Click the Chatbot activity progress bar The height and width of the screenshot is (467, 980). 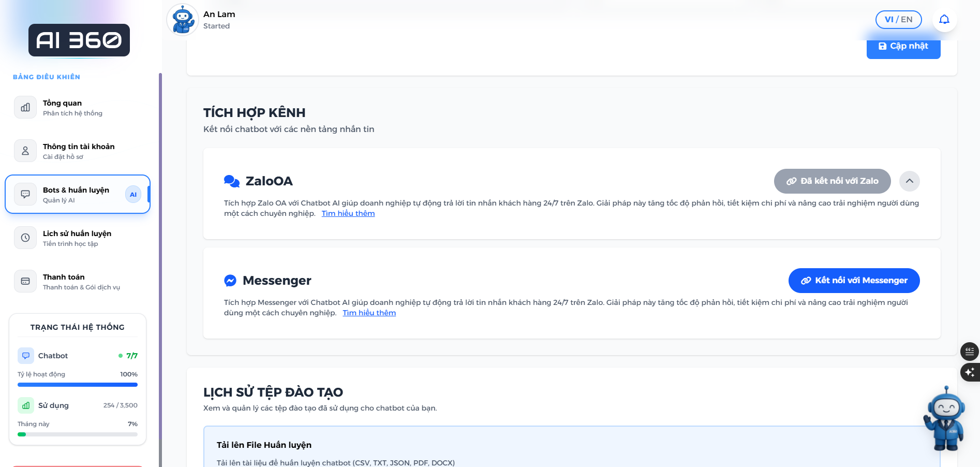77,385
